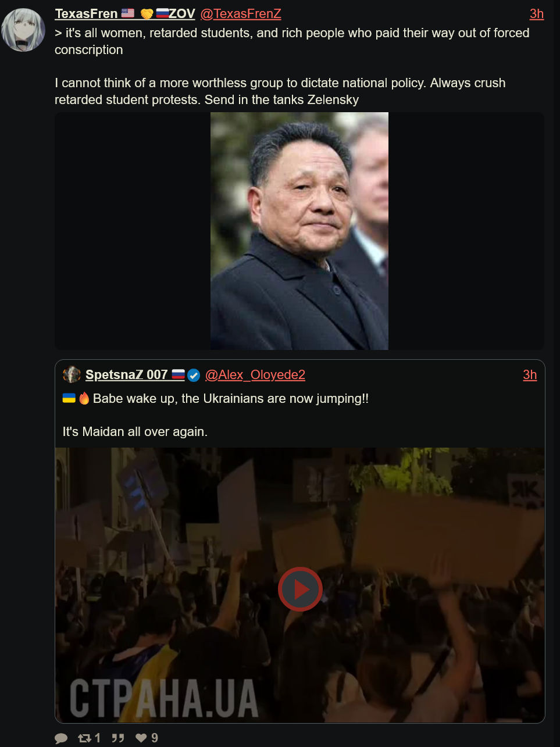Click the blue verified badge
This screenshot has width=560, height=747.
tap(194, 376)
